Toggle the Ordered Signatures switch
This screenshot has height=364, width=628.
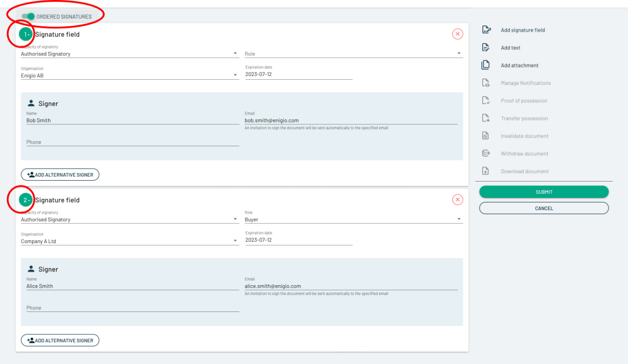click(28, 17)
